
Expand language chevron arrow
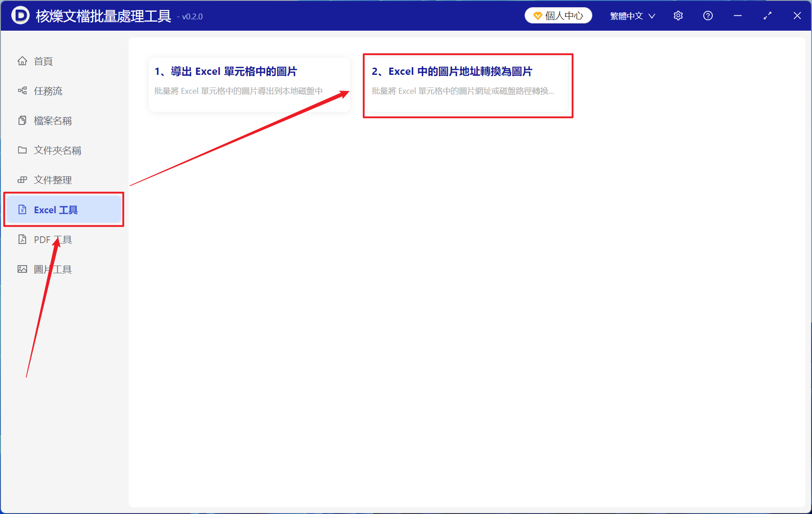[x=652, y=16]
